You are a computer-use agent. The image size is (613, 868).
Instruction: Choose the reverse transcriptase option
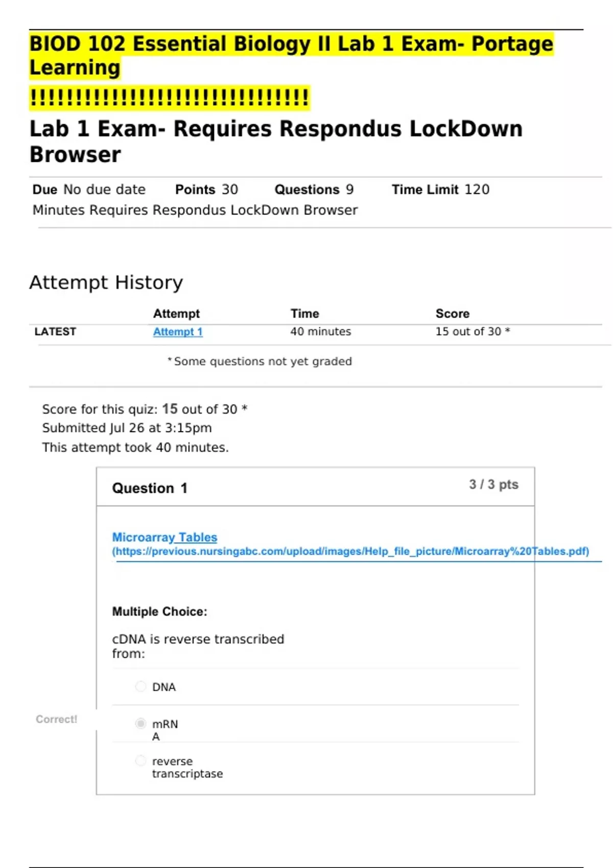[x=140, y=761]
